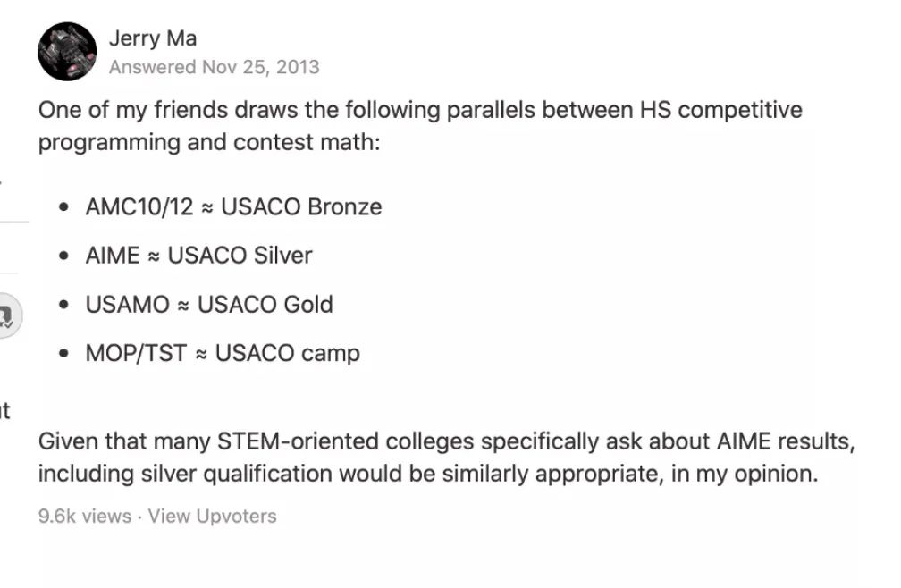Image resolution: width=901 pixels, height=588 pixels.
Task: Click the USAMO ≈ USACO Gold bullet item
Action: 209,304
